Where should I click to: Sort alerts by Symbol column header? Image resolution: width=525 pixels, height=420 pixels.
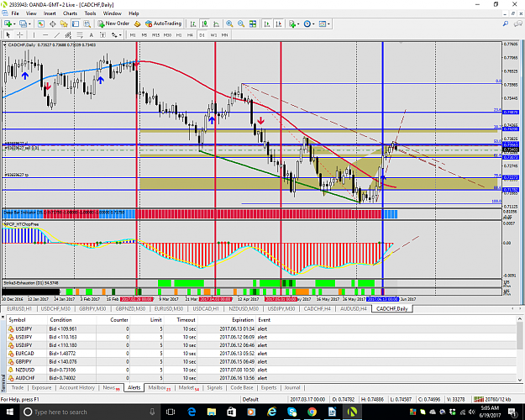click(17, 320)
